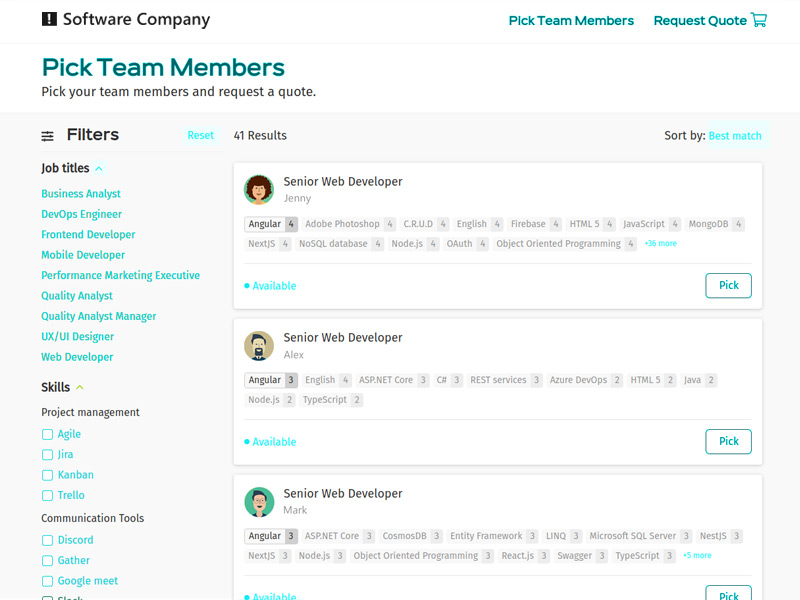Screen dimensions: 800x600
Task: Click Jenny's avatar picture
Action: 259,190
